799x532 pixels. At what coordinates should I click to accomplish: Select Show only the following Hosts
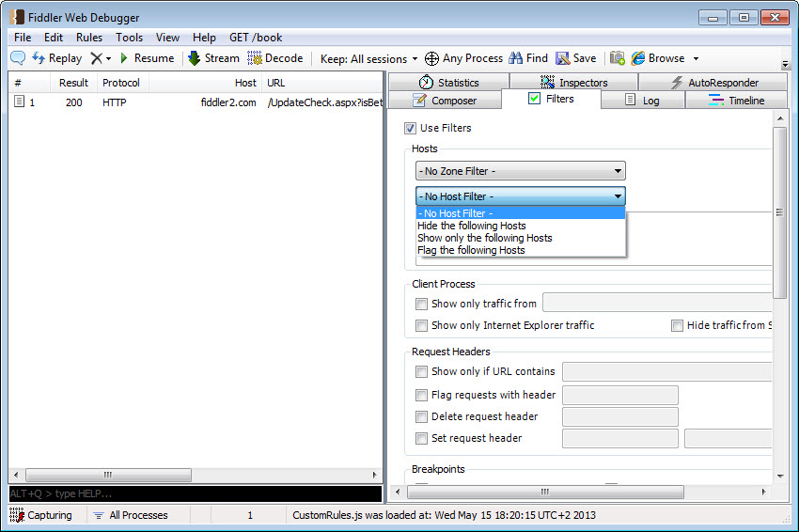(x=520, y=238)
